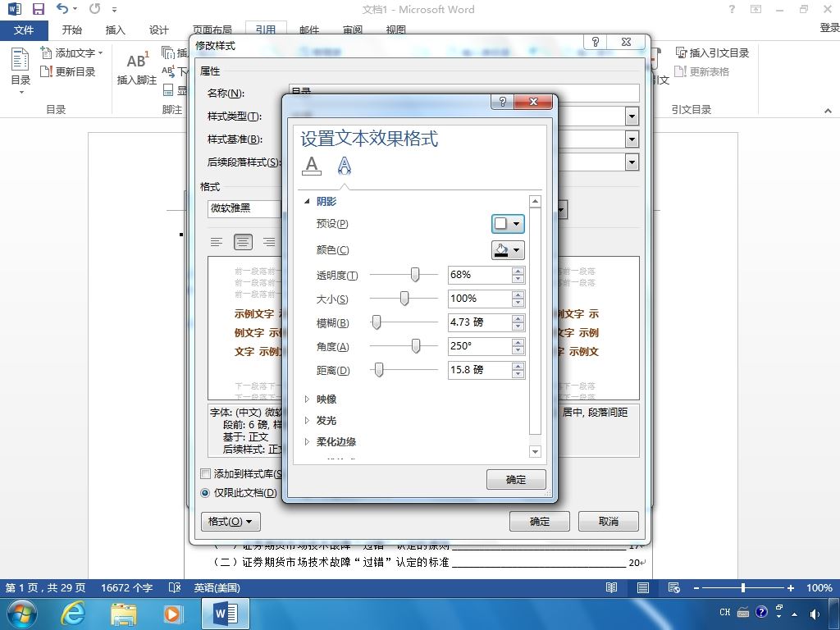Switch to Web Layout view
The height and width of the screenshot is (630, 840).
[x=674, y=587]
